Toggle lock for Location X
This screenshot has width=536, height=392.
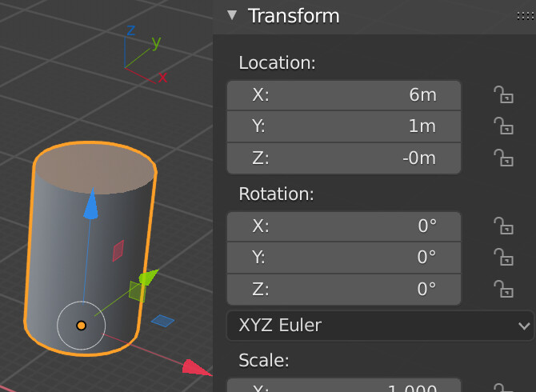[503, 94]
